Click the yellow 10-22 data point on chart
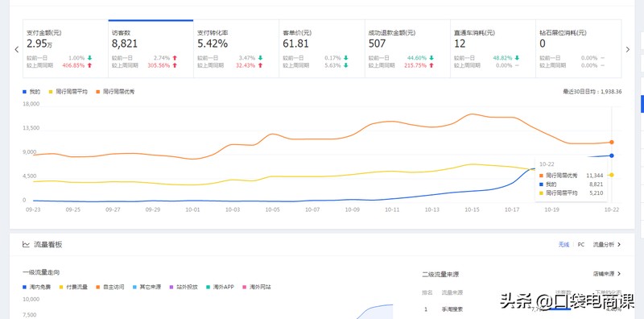The width and height of the screenshot is (644, 319). 612,175
